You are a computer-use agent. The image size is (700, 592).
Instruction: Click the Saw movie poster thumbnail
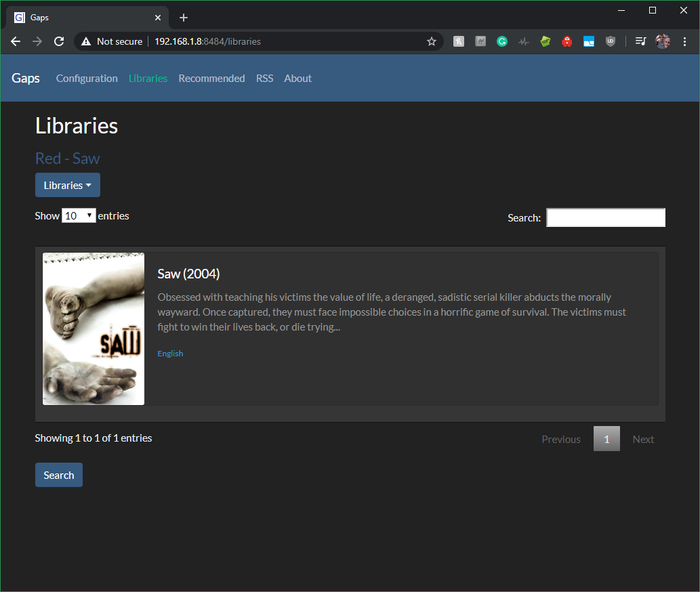pyautogui.click(x=94, y=329)
